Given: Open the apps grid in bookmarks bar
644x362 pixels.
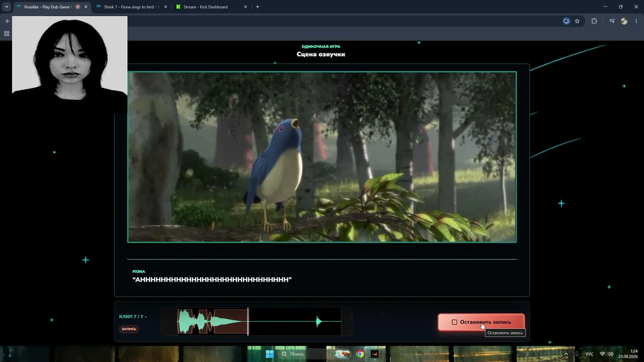Looking at the screenshot, I should tap(7, 34).
